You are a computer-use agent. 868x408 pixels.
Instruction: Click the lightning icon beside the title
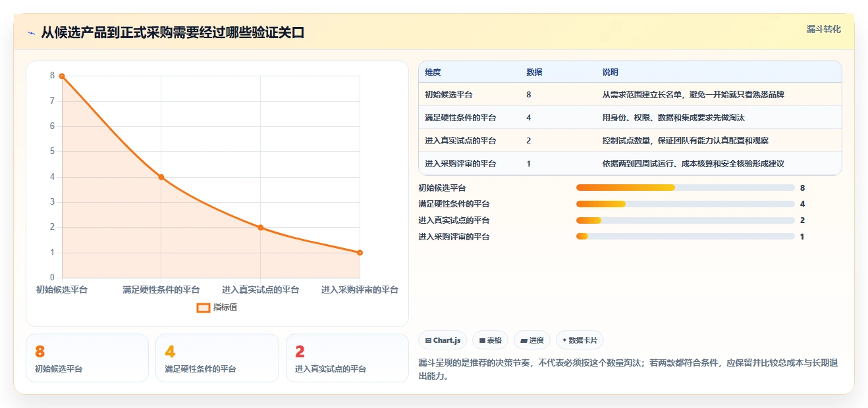click(x=32, y=33)
